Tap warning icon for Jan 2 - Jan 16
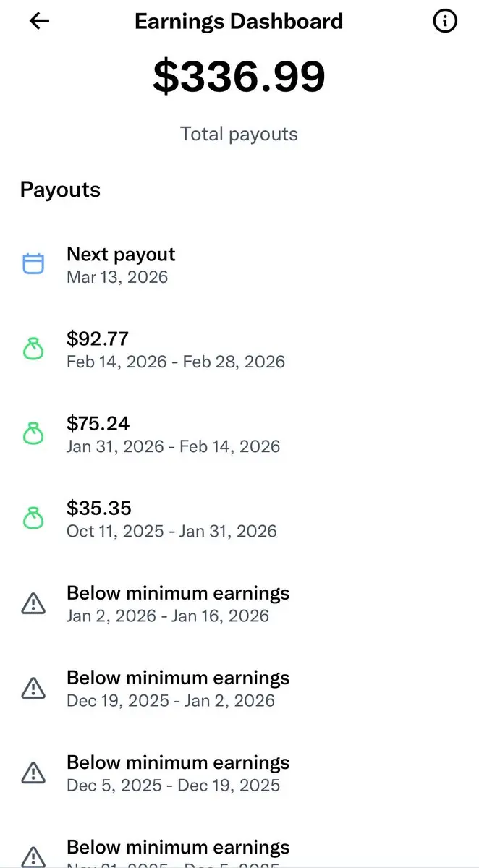This screenshot has height=868, width=479. pos(33,604)
